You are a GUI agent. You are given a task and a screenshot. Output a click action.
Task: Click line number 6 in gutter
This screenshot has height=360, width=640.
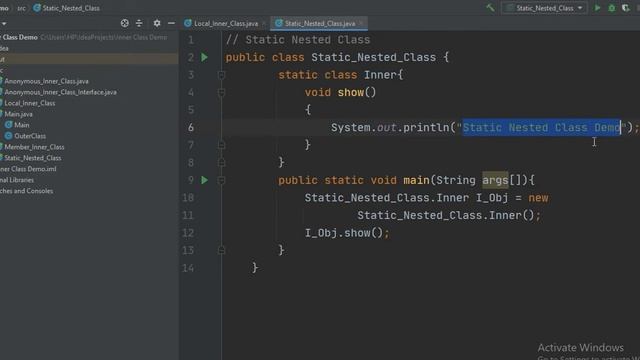[x=191, y=127]
